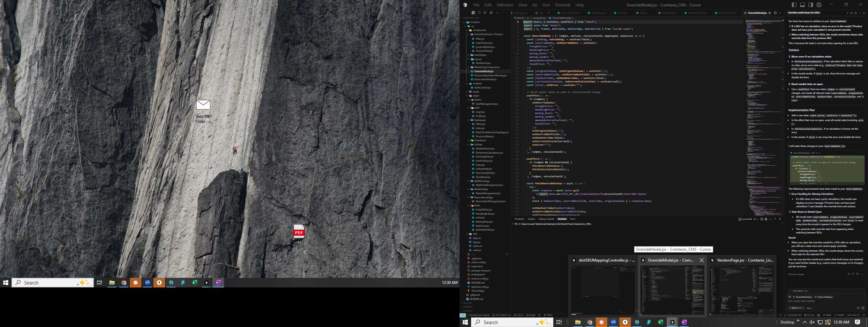Open FreightRules.jsx in file tree

(483, 209)
